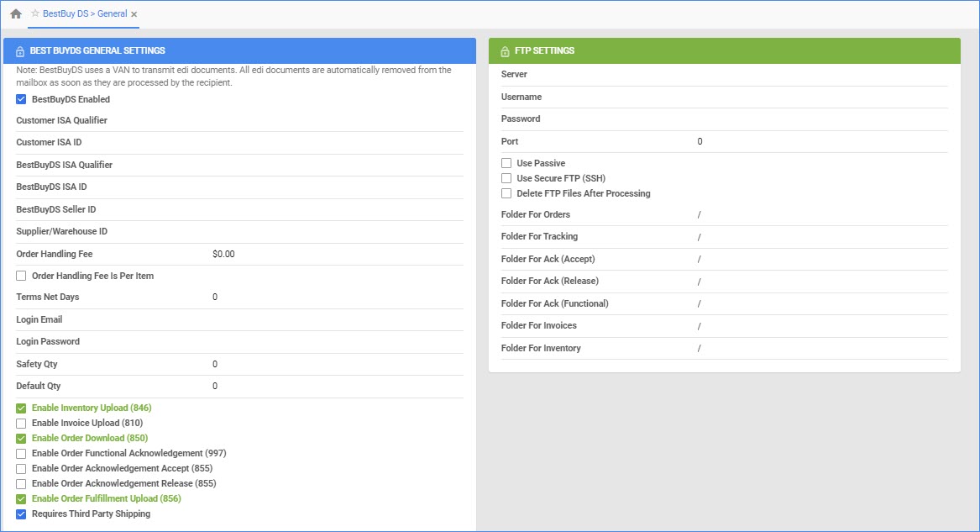This screenshot has height=532, width=980.
Task: Click the Folder For Invoices path field
Action: pos(822,326)
